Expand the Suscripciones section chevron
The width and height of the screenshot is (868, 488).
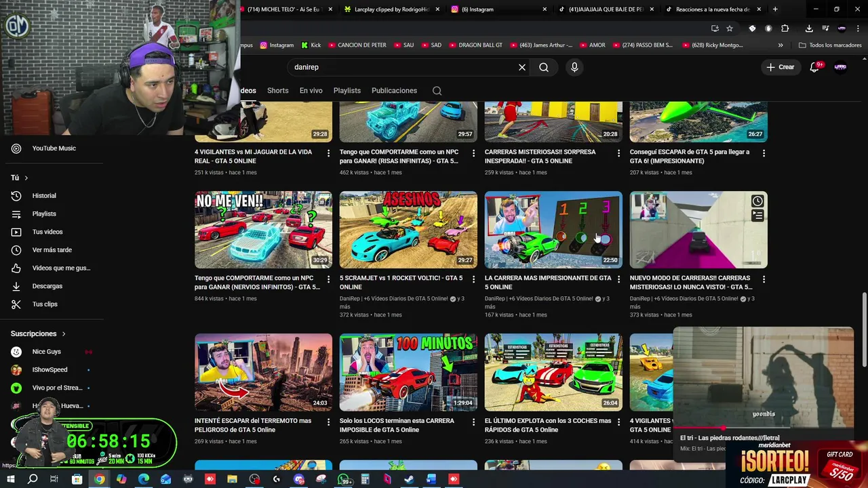(x=64, y=333)
